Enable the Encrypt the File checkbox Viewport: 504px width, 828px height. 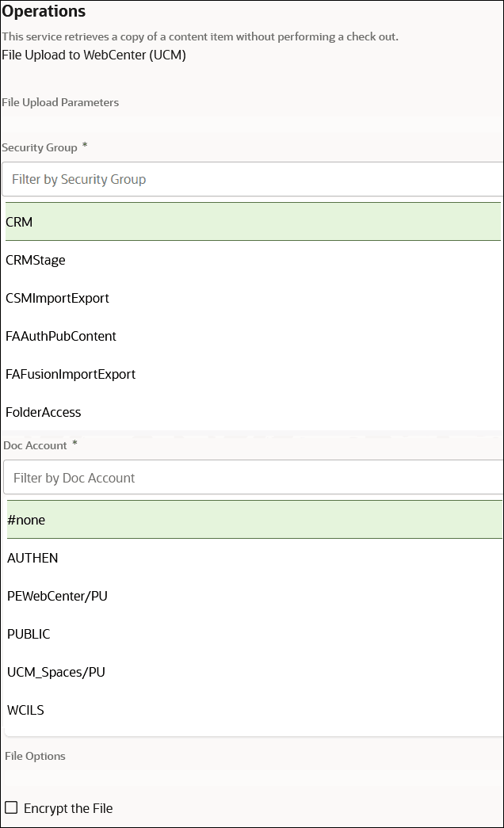(11, 807)
